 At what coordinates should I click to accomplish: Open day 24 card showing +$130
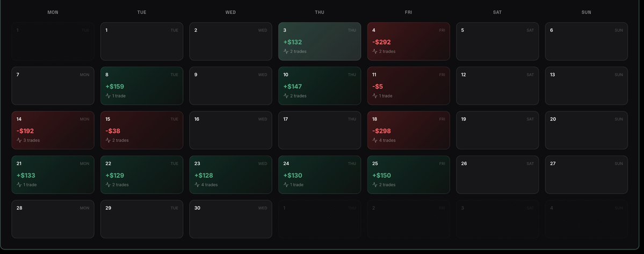coord(320,175)
